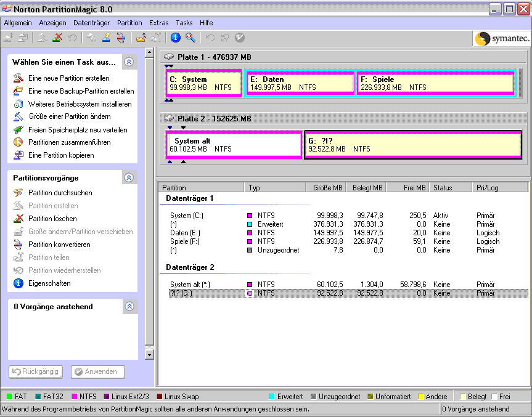Click the blue info icon beside 'Eigenschaften'

(x=18, y=283)
